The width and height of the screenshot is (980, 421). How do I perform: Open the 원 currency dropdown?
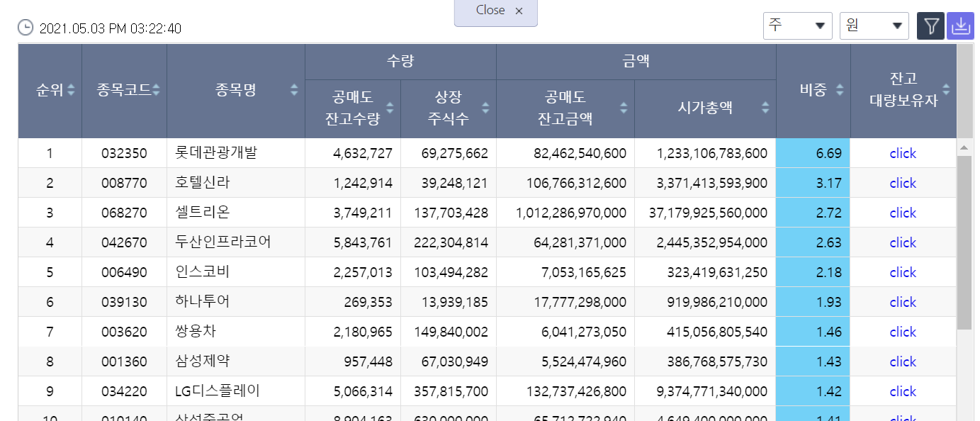click(x=874, y=26)
